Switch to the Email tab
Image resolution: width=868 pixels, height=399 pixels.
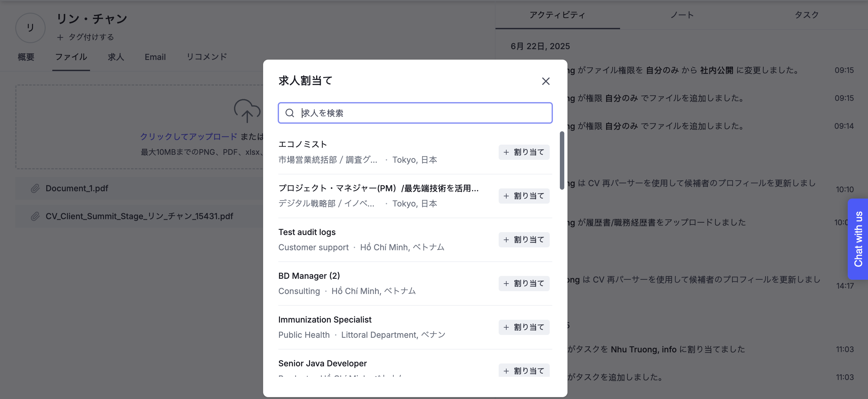[x=155, y=57]
